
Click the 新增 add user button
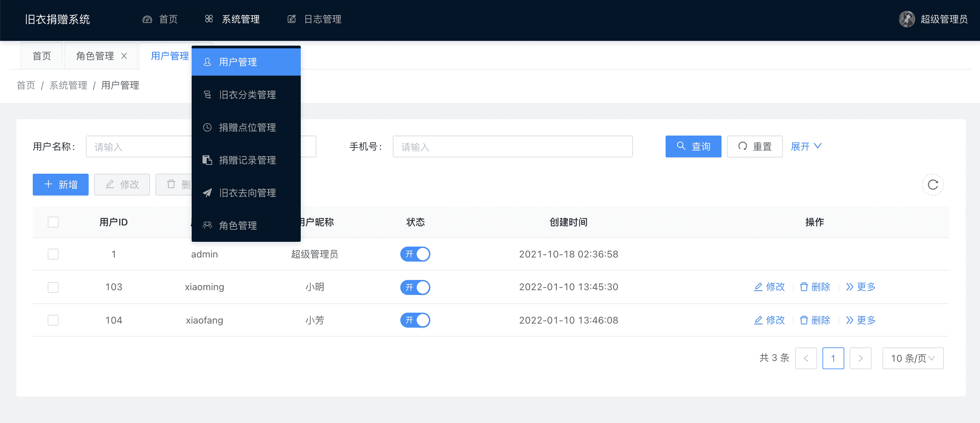(60, 185)
